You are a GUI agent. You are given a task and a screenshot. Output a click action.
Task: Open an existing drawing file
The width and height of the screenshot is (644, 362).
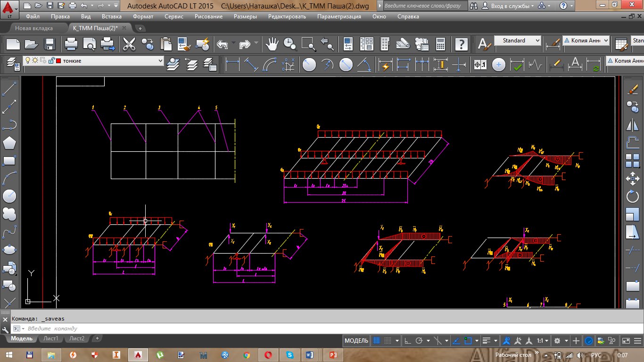32,44
